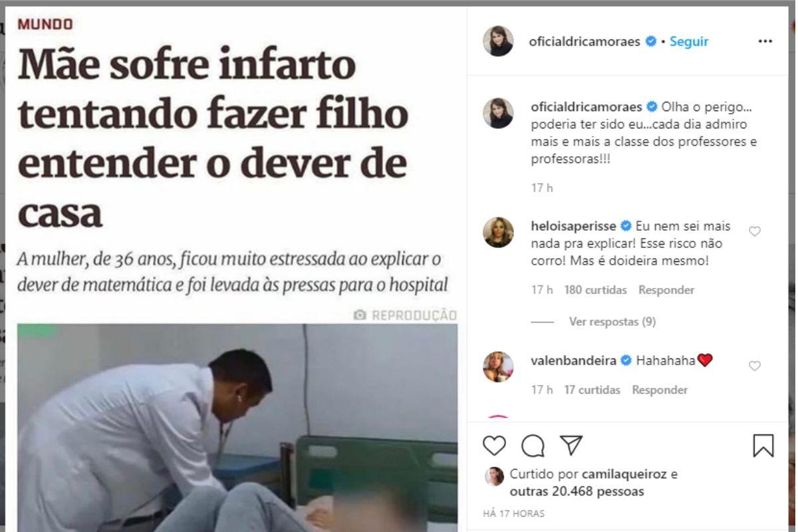Viewport: 798px width, 532px height.
Task: Expand Ver respostas (9)
Action: [612, 322]
